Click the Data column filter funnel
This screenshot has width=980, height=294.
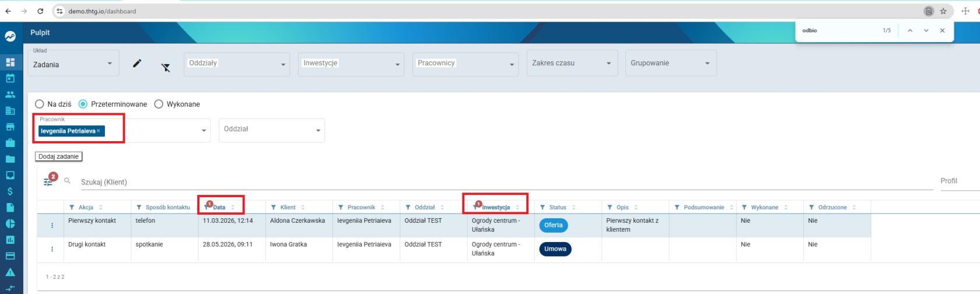[x=206, y=207]
